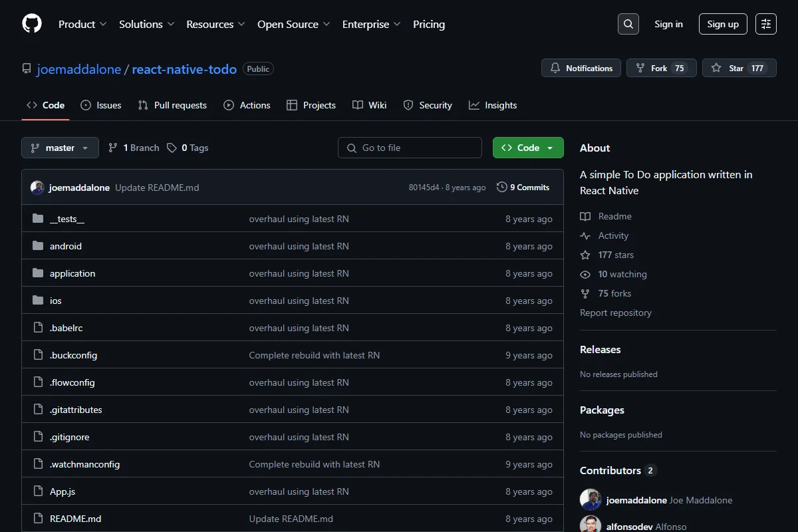Click joemaddalone avatar in commit row
Screen dimensions: 798x532
(x=37, y=188)
